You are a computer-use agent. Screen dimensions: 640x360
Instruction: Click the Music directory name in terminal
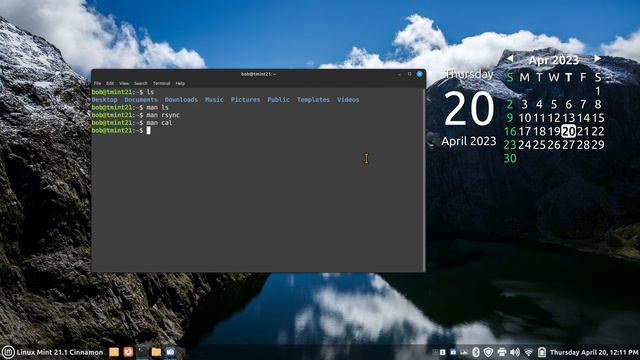[x=214, y=100]
